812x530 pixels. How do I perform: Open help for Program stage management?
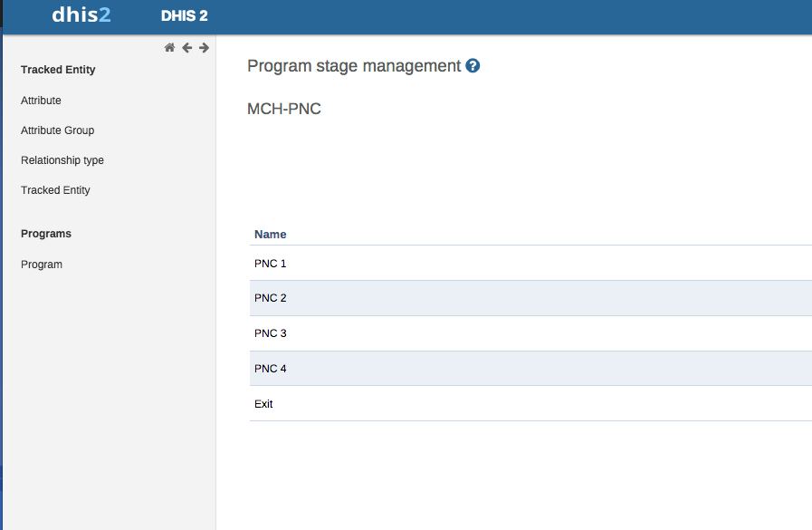tap(473, 66)
